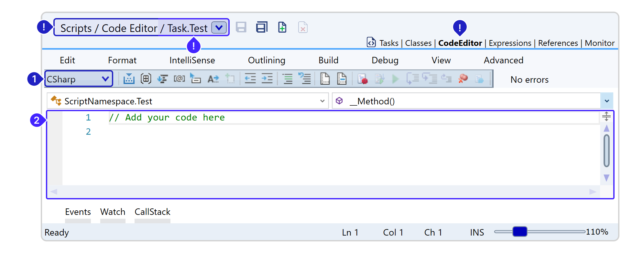Click the uncomment lines icon with undo arrow

[x=304, y=79]
